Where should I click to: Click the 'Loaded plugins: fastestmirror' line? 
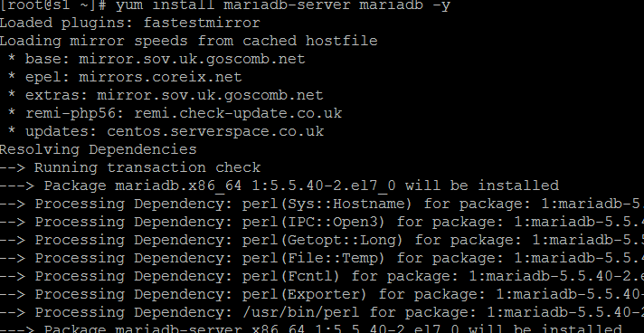(x=129, y=23)
